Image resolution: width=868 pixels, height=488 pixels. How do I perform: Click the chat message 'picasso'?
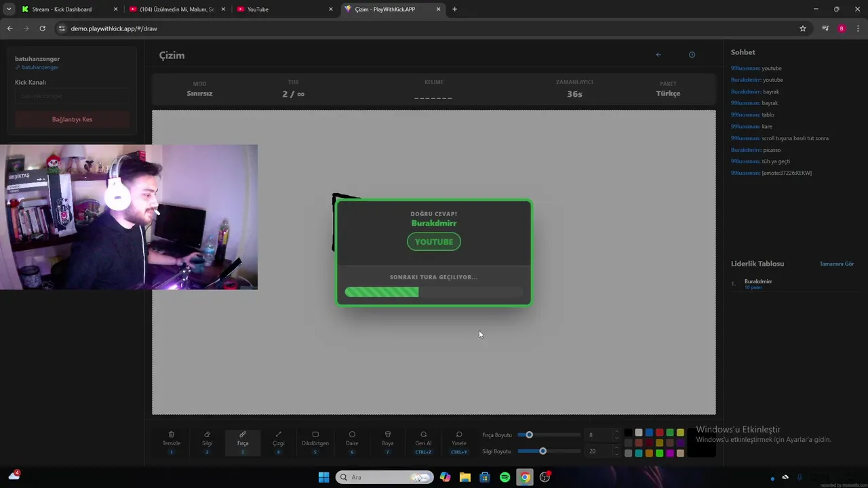pyautogui.click(x=772, y=150)
